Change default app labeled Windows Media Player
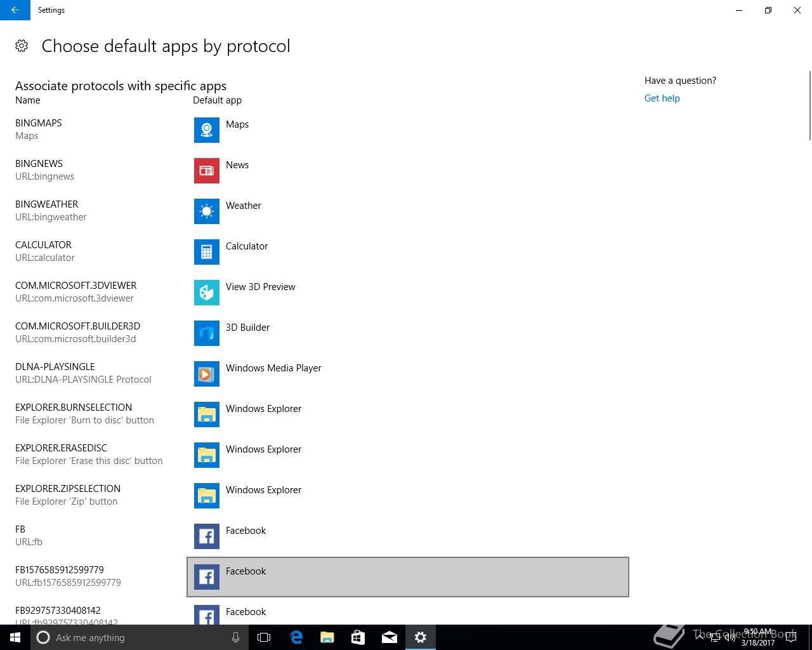812x650 pixels. [273, 368]
